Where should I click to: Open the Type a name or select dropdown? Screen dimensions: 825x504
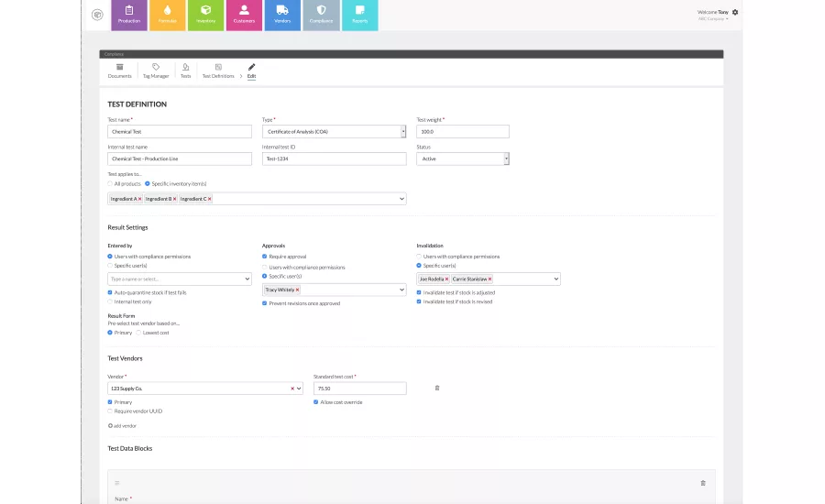180,279
